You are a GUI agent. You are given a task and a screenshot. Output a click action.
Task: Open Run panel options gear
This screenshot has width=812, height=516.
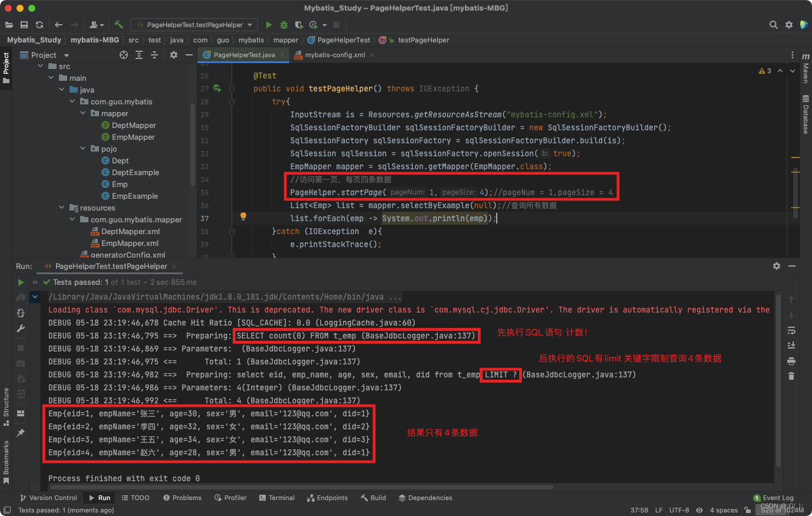point(777,266)
